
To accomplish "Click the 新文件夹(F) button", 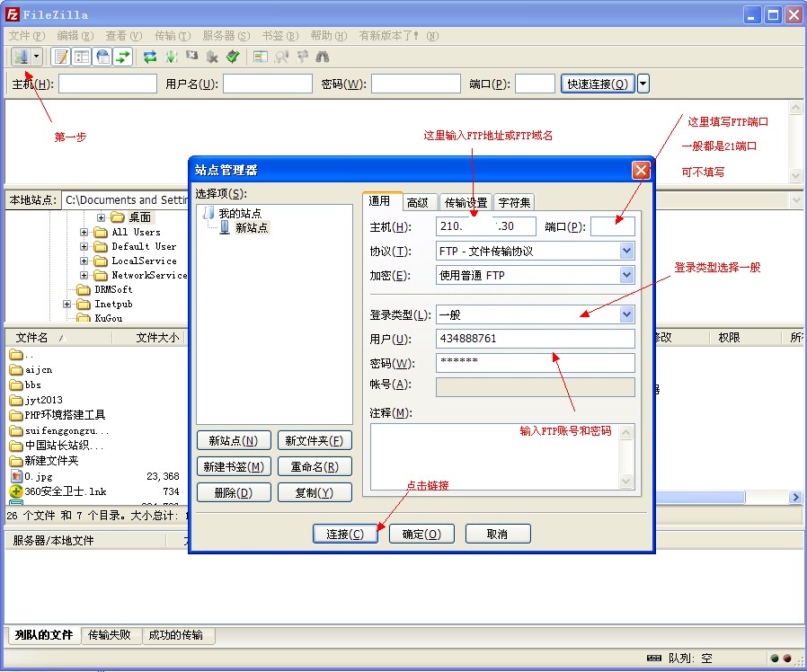I will pos(315,440).
